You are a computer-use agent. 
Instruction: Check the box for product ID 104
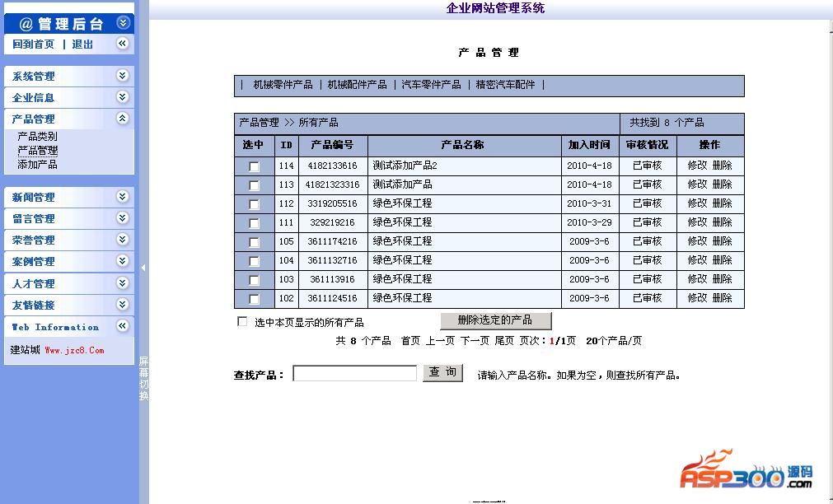[x=254, y=261]
